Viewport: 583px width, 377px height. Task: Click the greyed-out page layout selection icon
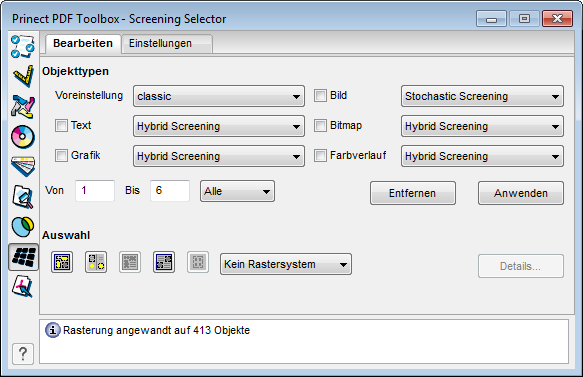click(130, 262)
